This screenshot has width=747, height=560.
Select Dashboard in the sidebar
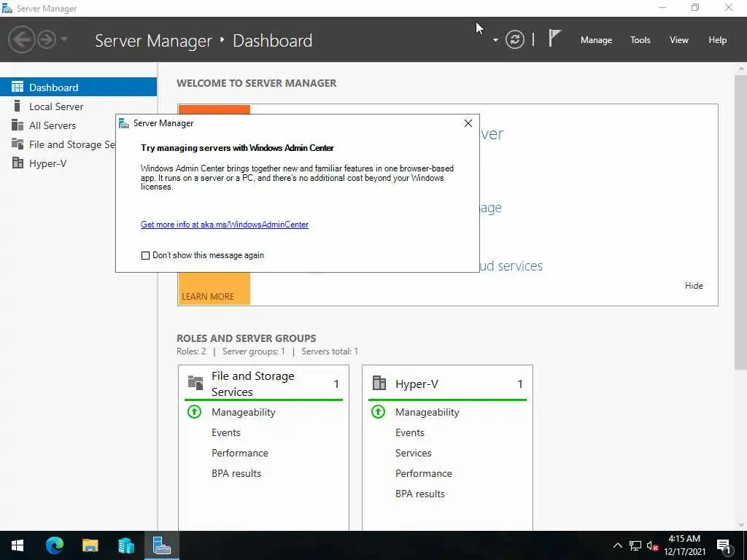coord(78,87)
